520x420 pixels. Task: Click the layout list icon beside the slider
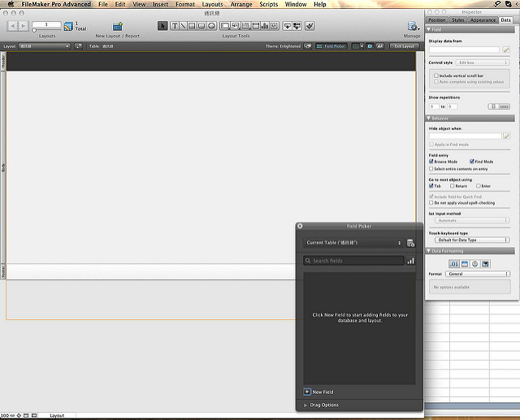(68, 26)
